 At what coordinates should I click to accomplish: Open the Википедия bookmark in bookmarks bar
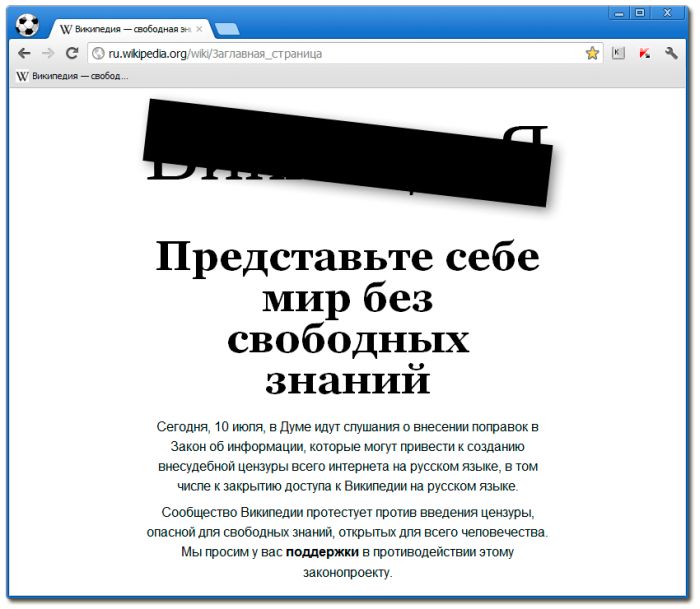pos(72,76)
